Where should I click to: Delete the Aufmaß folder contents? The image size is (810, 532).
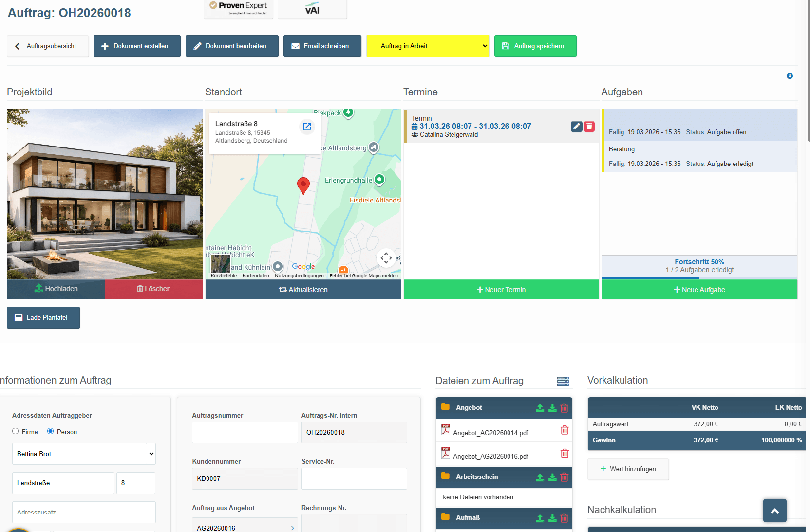coord(564,518)
